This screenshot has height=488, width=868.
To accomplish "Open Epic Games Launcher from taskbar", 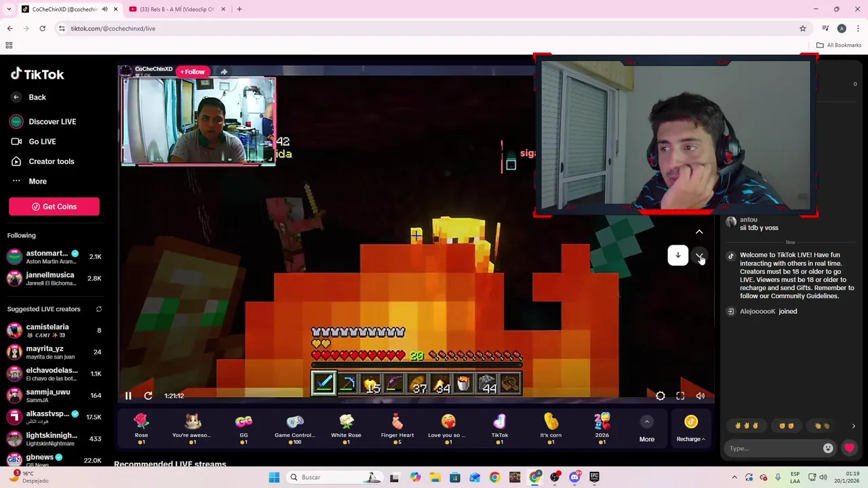I will (594, 477).
